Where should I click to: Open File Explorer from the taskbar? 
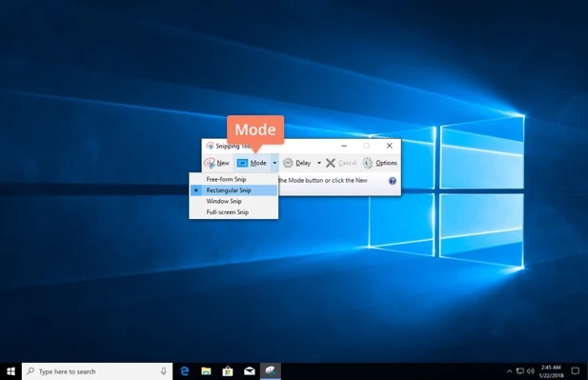click(x=206, y=371)
